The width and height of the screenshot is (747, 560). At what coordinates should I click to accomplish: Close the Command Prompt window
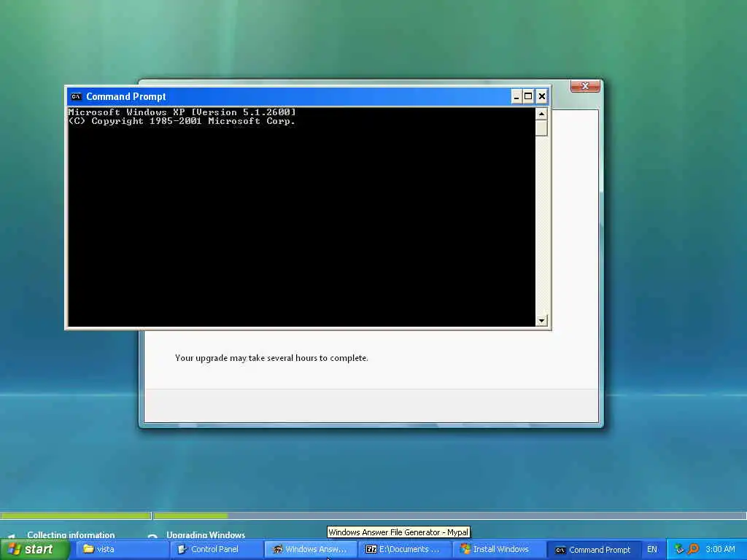pyautogui.click(x=542, y=97)
